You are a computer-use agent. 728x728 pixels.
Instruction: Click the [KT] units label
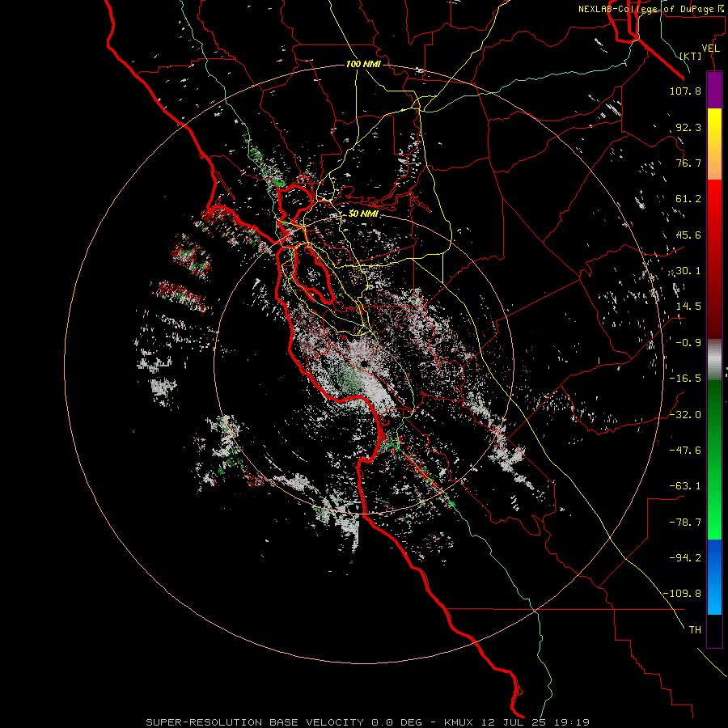point(691,56)
